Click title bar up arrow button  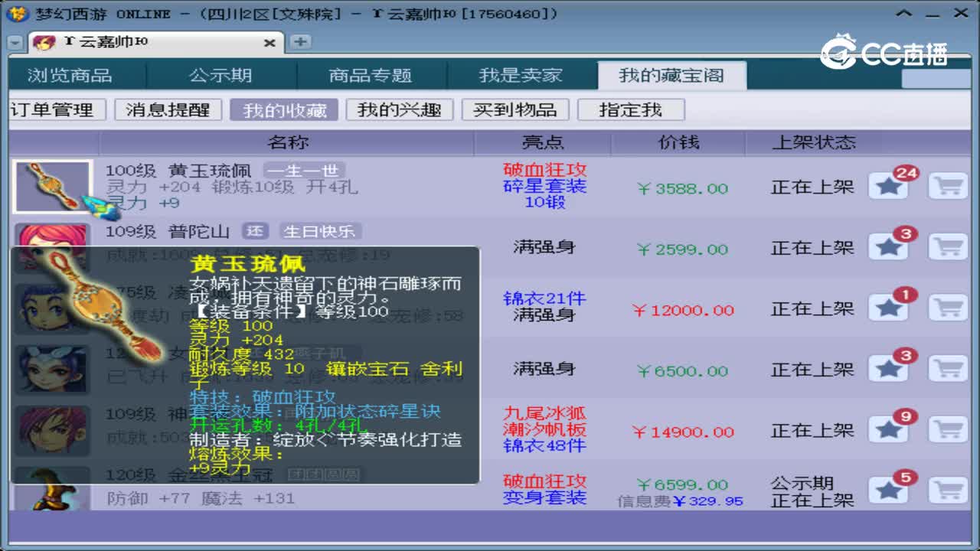click(905, 14)
